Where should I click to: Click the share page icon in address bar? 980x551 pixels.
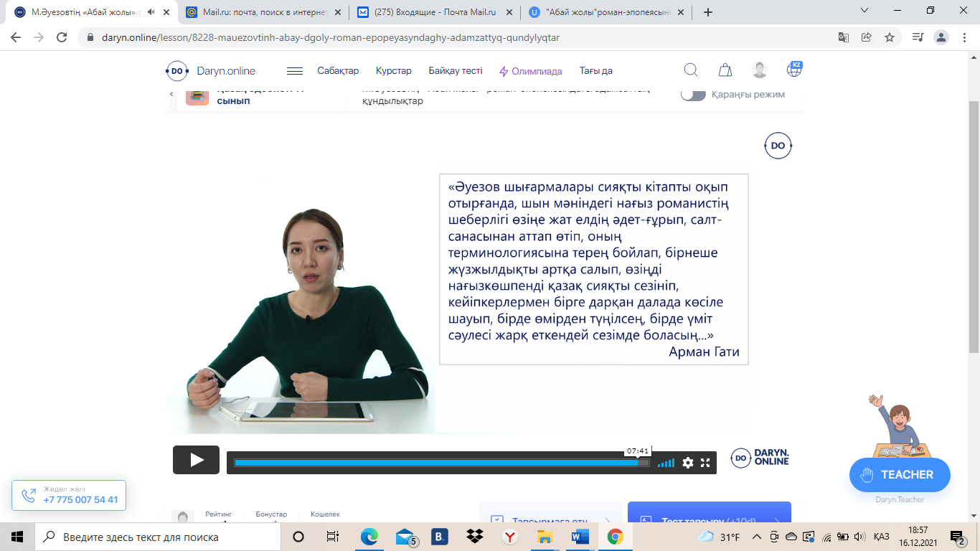click(867, 37)
